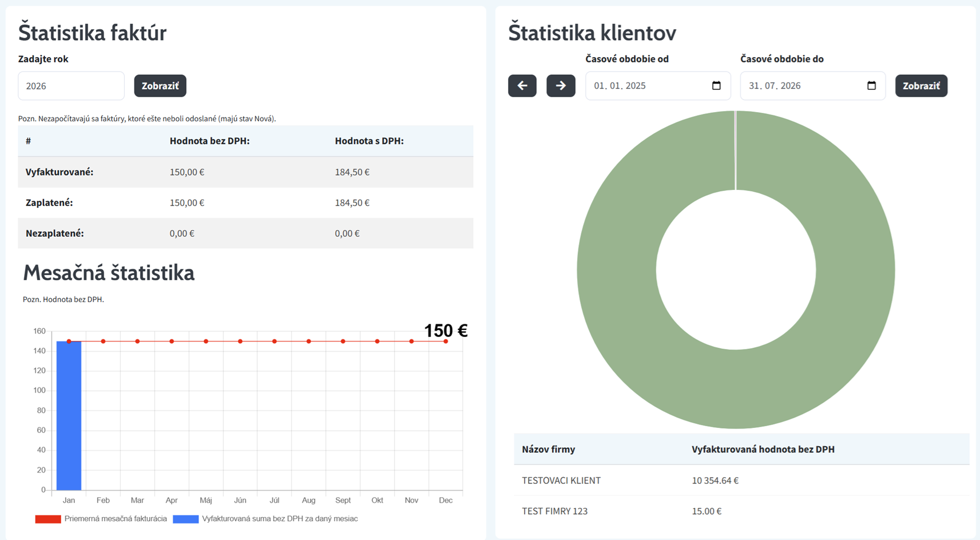Click the Nezaplatené row in invoice table
Image resolution: width=980 pixels, height=540 pixels.
(245, 233)
